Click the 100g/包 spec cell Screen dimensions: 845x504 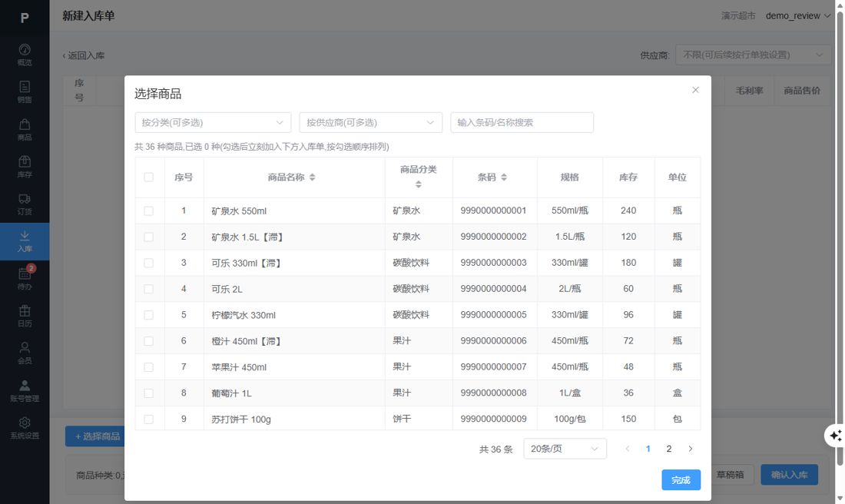pos(570,418)
